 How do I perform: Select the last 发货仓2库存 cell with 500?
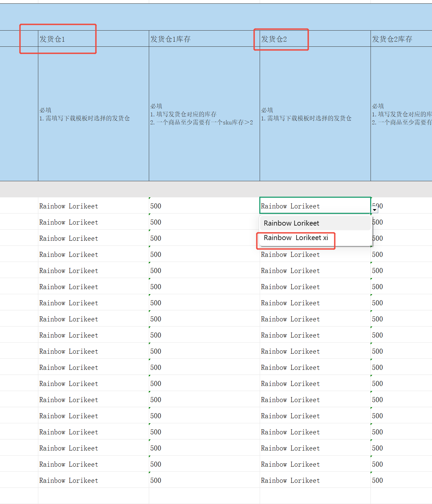pyautogui.click(x=401, y=480)
